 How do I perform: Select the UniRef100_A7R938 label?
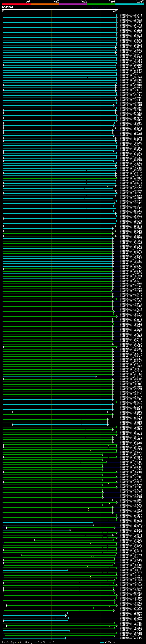131,329
